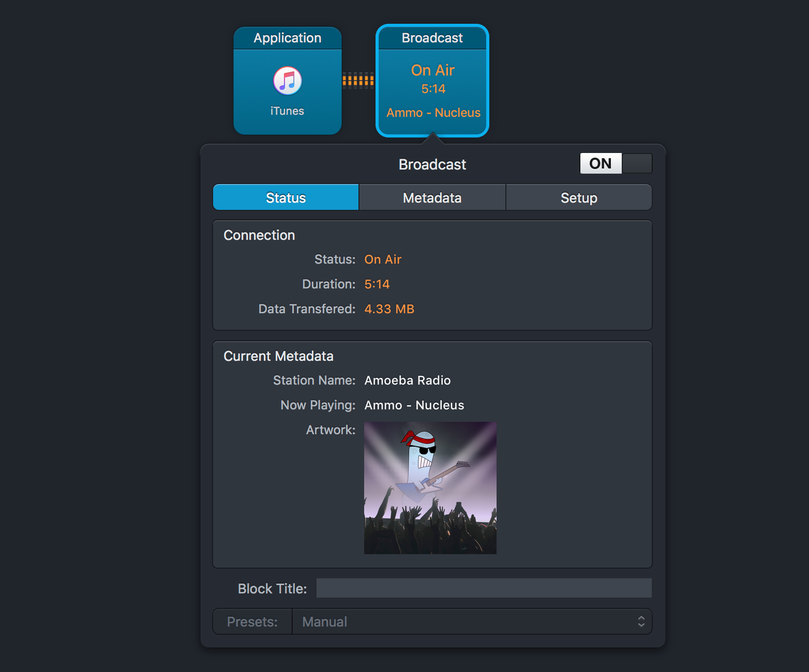Click the iTunes label in Application block
Screen dimensions: 809x672
(x=287, y=111)
